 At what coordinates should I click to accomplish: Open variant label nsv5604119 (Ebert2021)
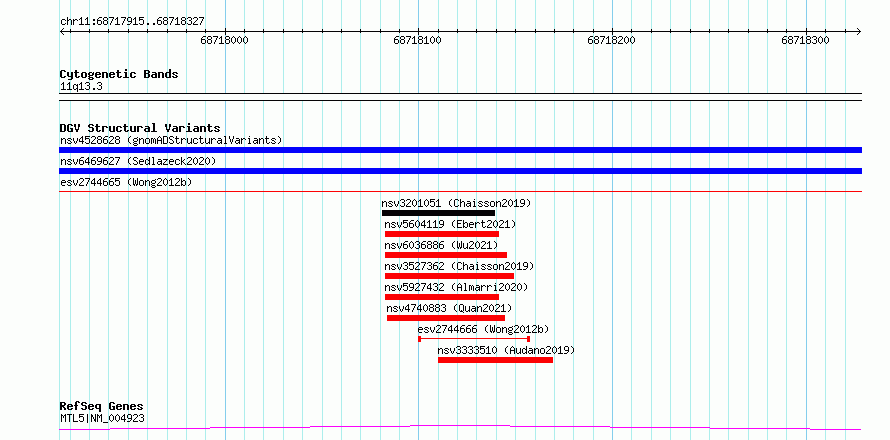(451, 224)
